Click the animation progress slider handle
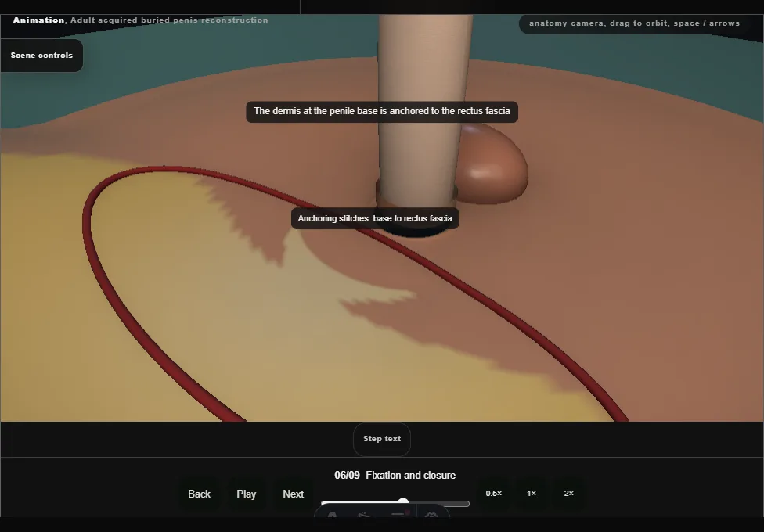764x532 pixels. click(403, 502)
